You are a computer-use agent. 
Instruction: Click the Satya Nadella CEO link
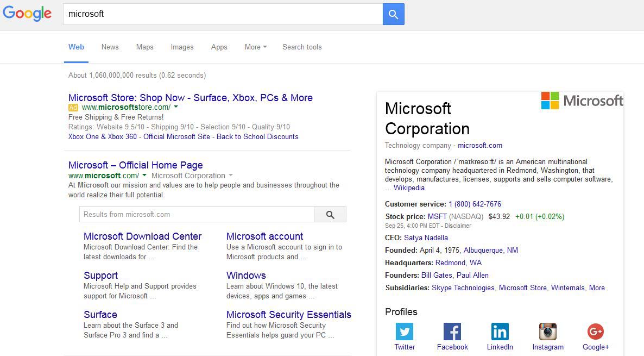pos(426,238)
